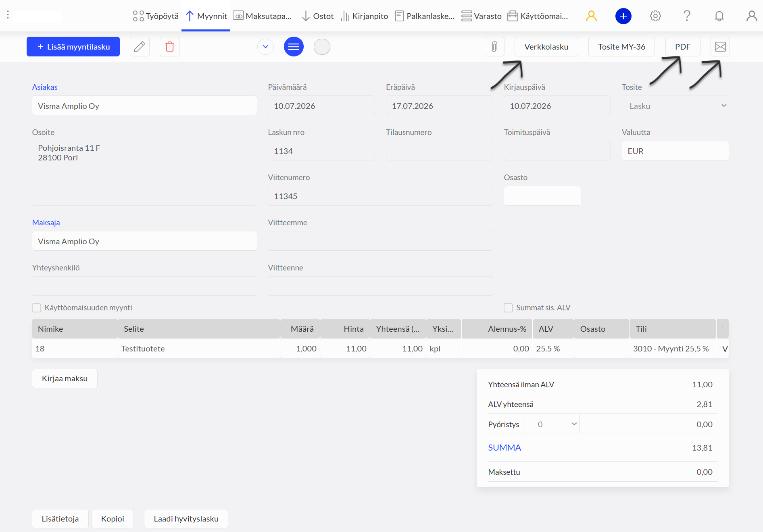Toggle the Käyttöomaisuuden myynti checkbox

coord(37,308)
